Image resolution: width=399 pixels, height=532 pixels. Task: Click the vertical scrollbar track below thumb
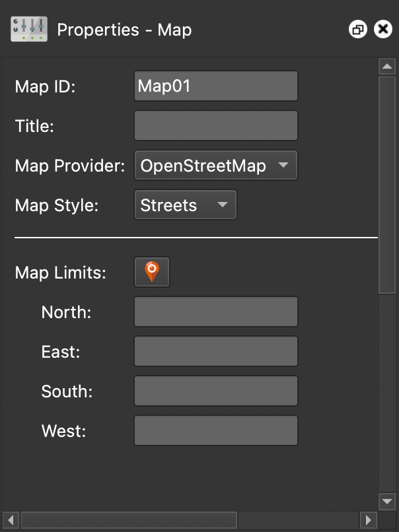[387, 396]
